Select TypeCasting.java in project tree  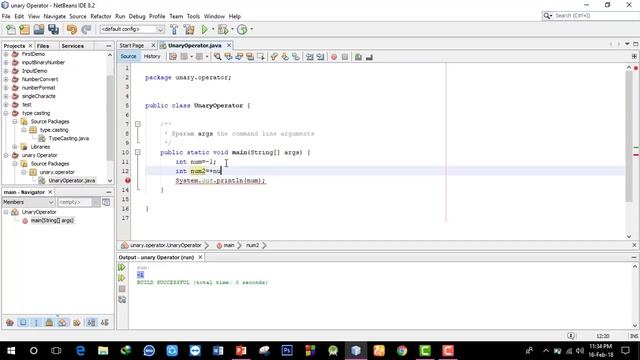pos(69,138)
